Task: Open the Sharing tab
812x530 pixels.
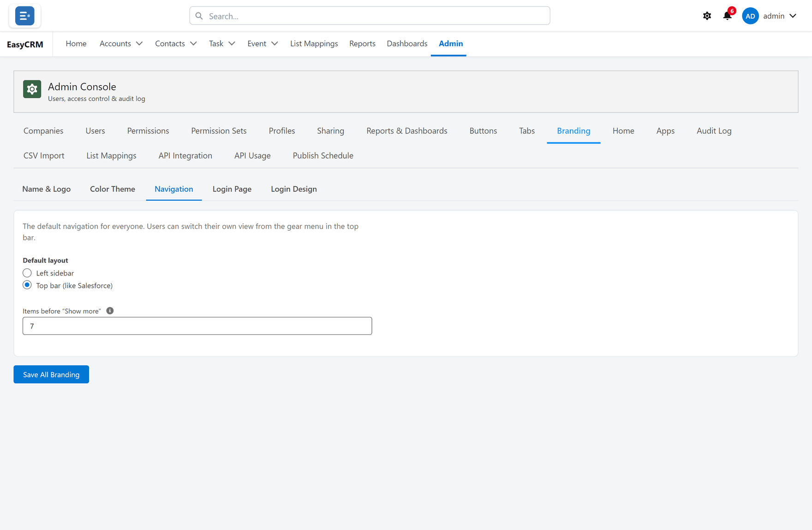Action: [x=331, y=131]
